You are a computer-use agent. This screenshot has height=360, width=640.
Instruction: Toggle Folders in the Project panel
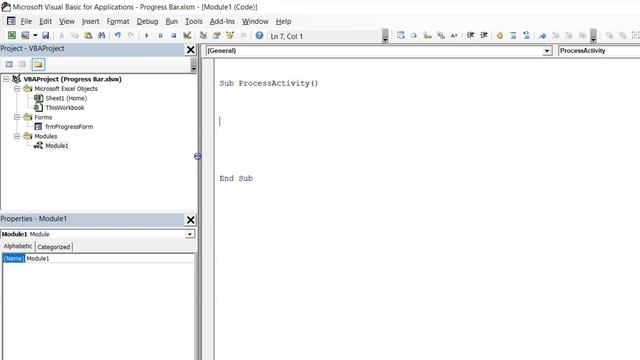click(38, 64)
